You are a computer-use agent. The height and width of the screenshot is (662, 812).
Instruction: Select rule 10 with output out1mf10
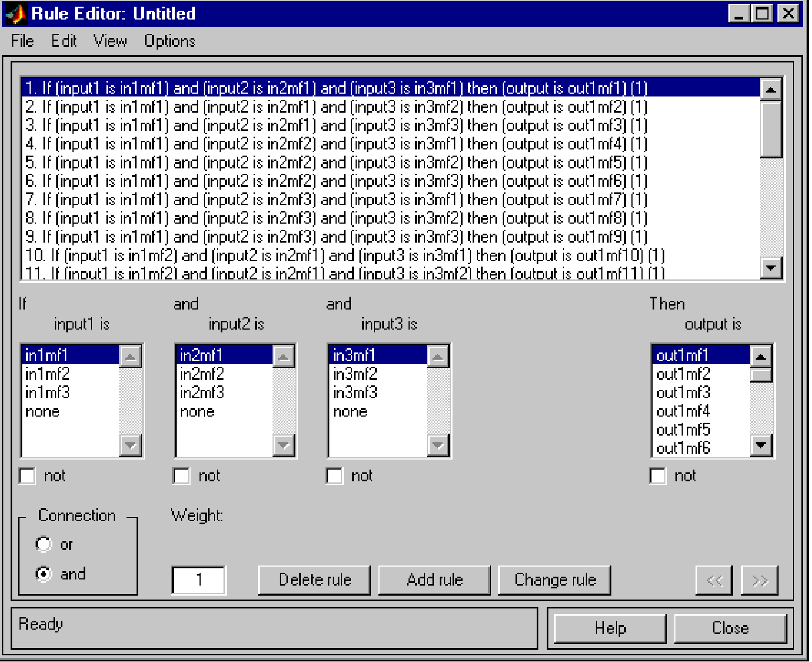[x=391, y=255]
